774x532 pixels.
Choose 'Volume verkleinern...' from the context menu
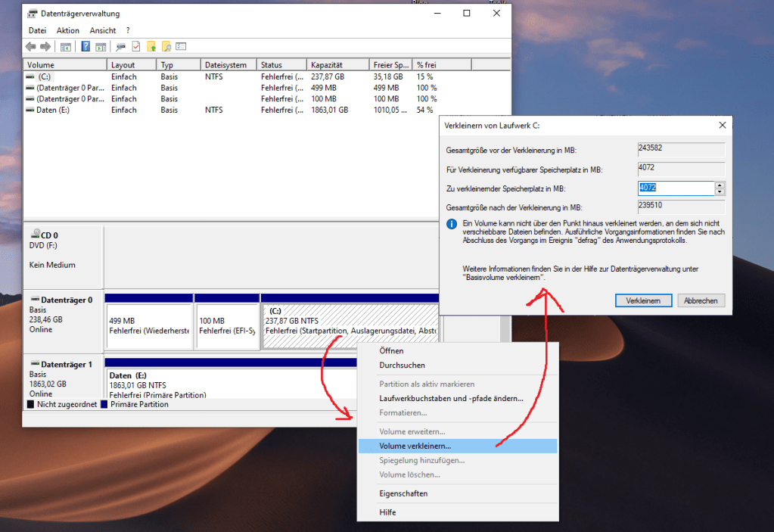click(x=415, y=446)
